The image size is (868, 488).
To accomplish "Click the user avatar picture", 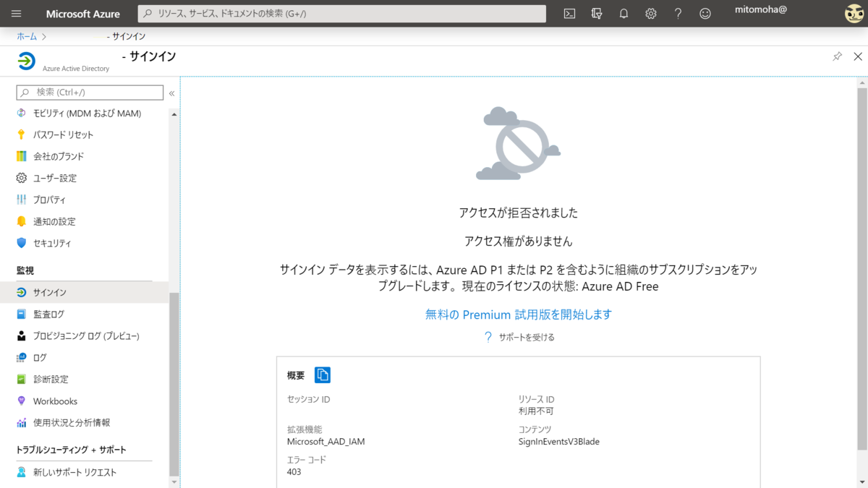I will point(854,14).
